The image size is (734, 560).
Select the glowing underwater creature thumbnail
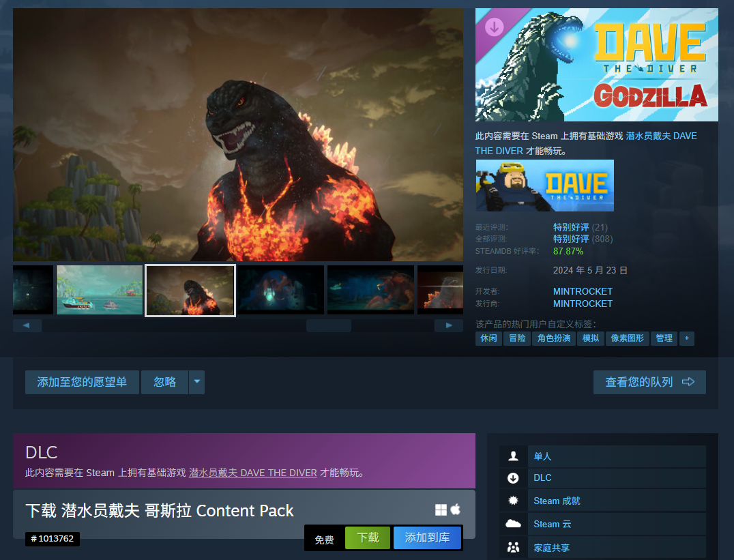click(x=280, y=290)
